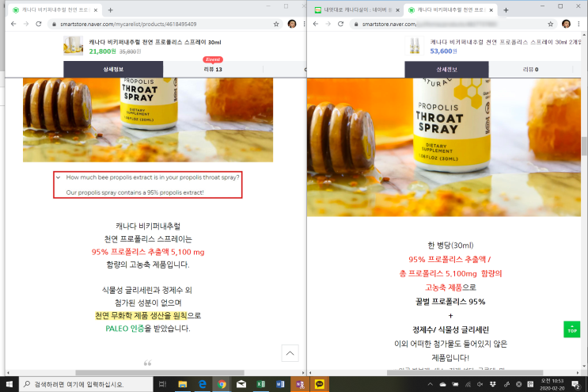
Task: Select the 상세정보 tab in the left window
Action: point(113,70)
